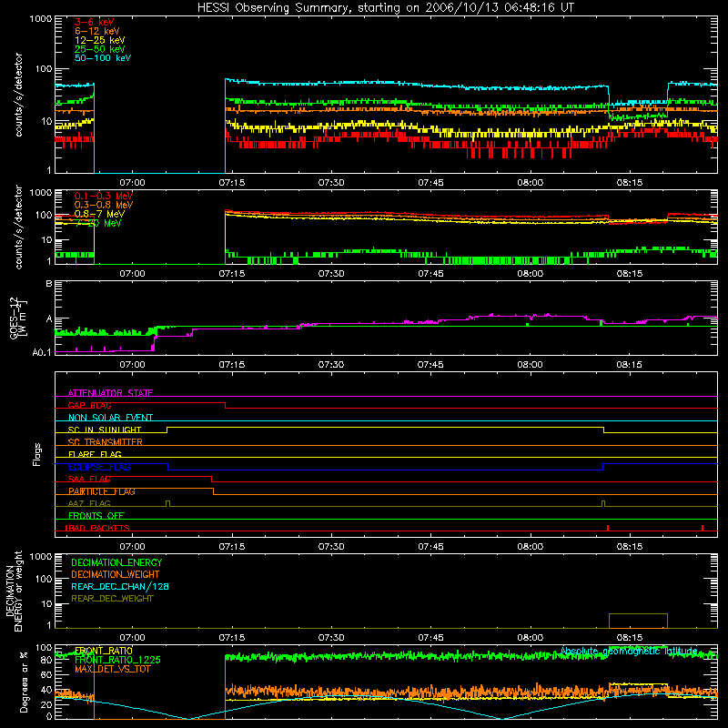The height and width of the screenshot is (728, 728).
Task: Select the SC_TRANSMITTER flag label
Action: pos(106,442)
